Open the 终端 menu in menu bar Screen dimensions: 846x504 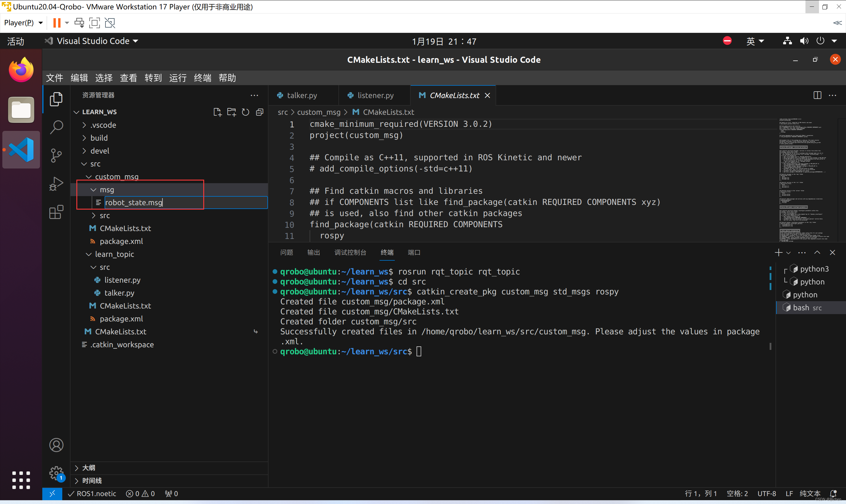tap(202, 78)
